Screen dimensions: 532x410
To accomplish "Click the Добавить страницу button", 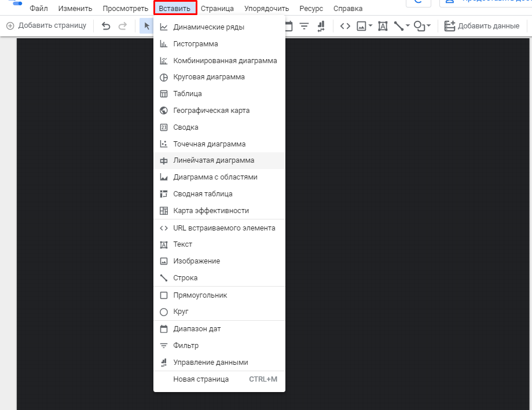I will click(x=46, y=26).
